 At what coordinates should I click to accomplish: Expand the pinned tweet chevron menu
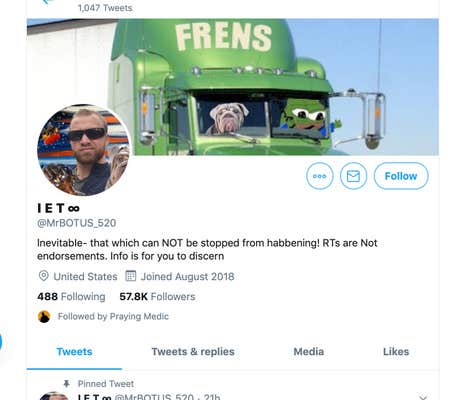(423, 397)
